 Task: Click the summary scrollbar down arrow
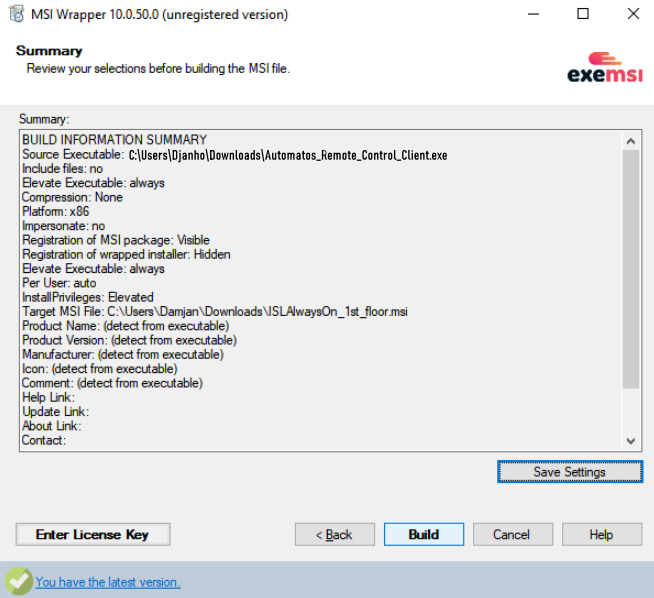pos(631,441)
